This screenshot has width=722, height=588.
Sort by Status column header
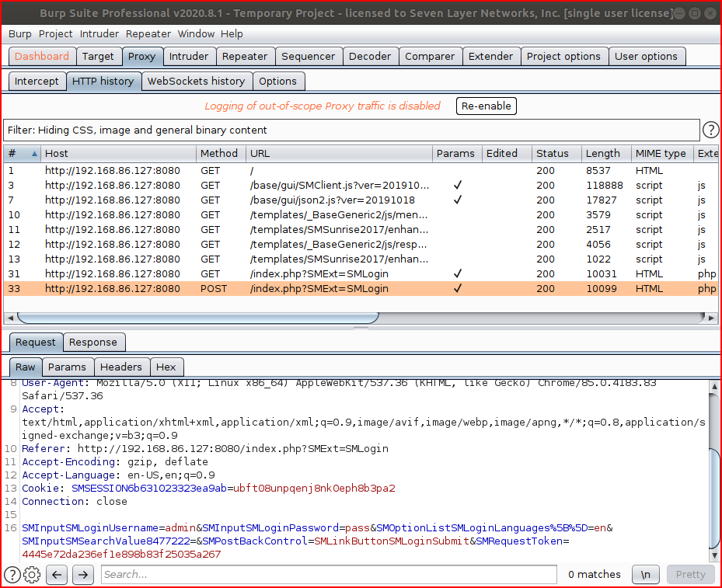click(556, 154)
